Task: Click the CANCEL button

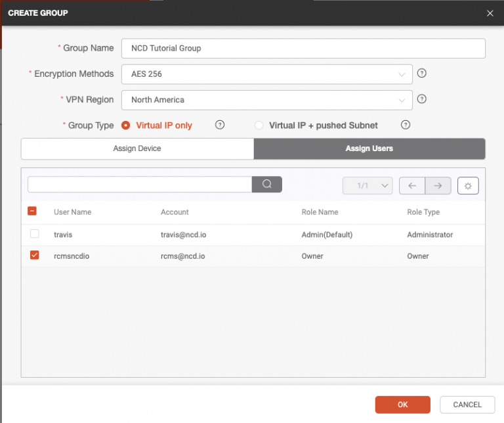Action: click(x=467, y=405)
